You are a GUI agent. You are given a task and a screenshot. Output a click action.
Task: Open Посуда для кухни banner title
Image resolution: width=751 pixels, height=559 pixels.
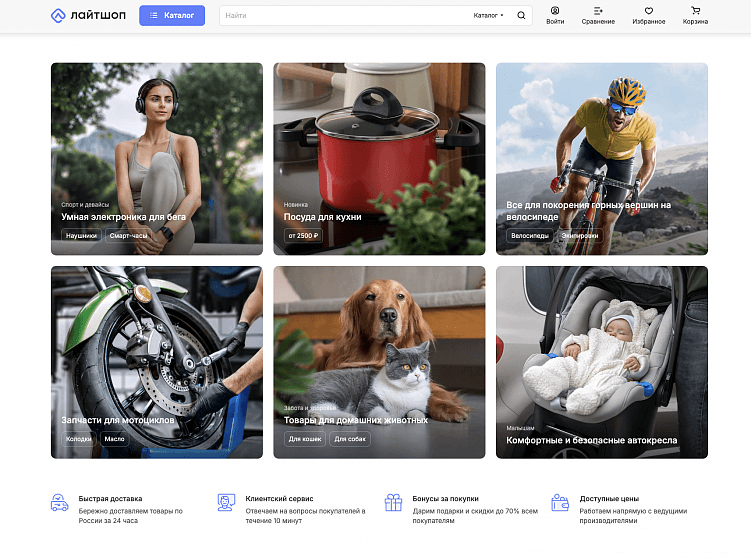322,217
